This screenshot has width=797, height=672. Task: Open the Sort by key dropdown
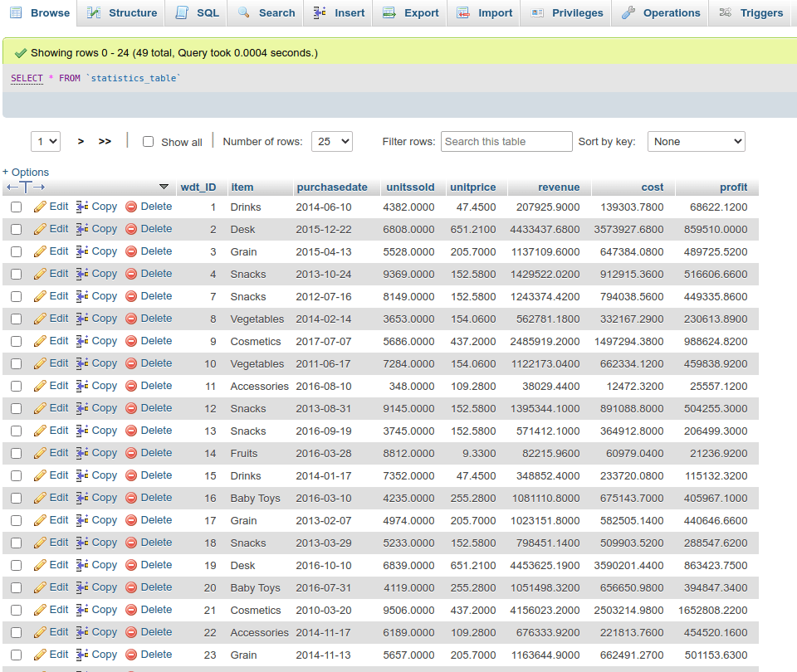click(696, 141)
